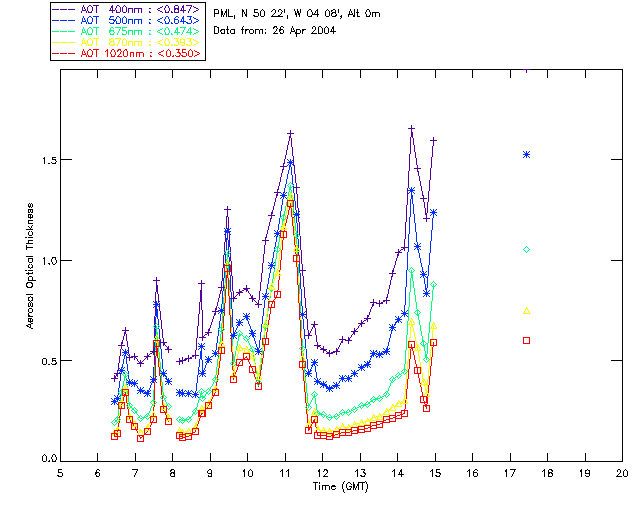Click the isolated yellow triangle marker after 17 GMT
This screenshot has width=640, height=512.
pos(527,311)
